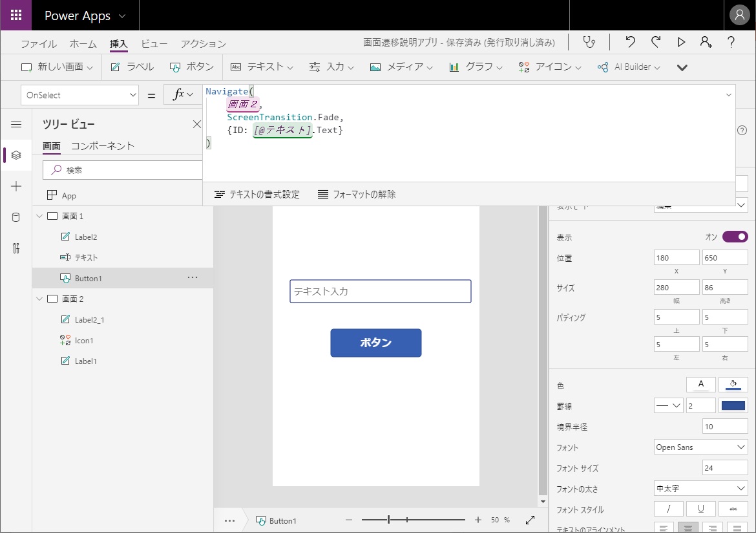This screenshot has width=756, height=534.
Task: Turn off the 表示 visibility toggle
Action: point(735,237)
